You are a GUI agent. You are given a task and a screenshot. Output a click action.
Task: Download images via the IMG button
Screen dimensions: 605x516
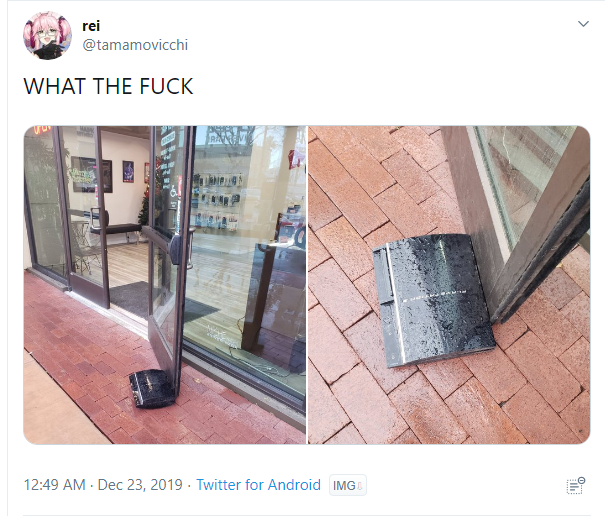[x=348, y=485]
